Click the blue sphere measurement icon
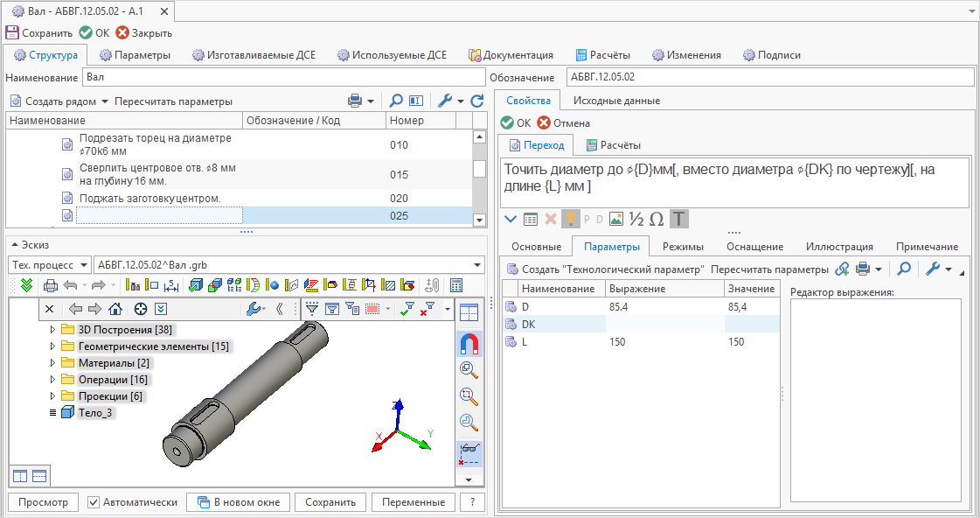This screenshot has height=518, width=980. [x=272, y=285]
